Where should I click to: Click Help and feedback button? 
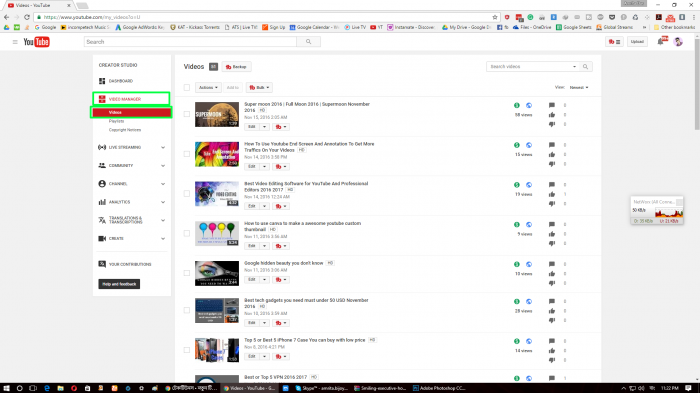(119, 284)
